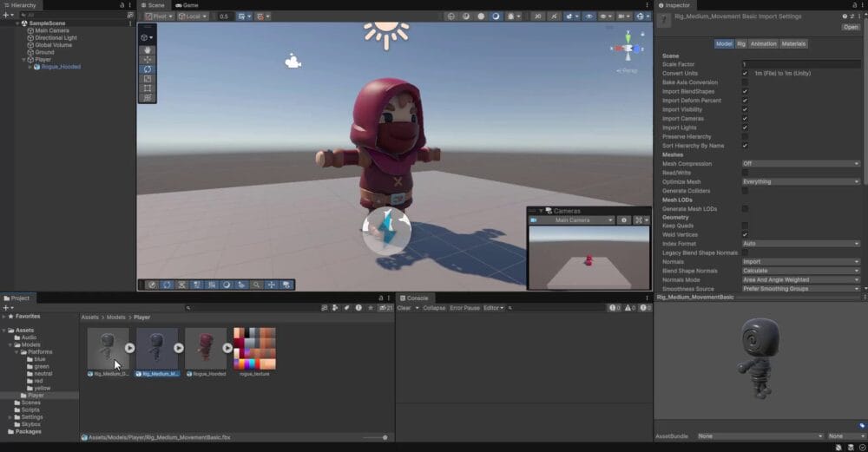
Task: Click the scene lighting bulb icon
Action: (553, 16)
